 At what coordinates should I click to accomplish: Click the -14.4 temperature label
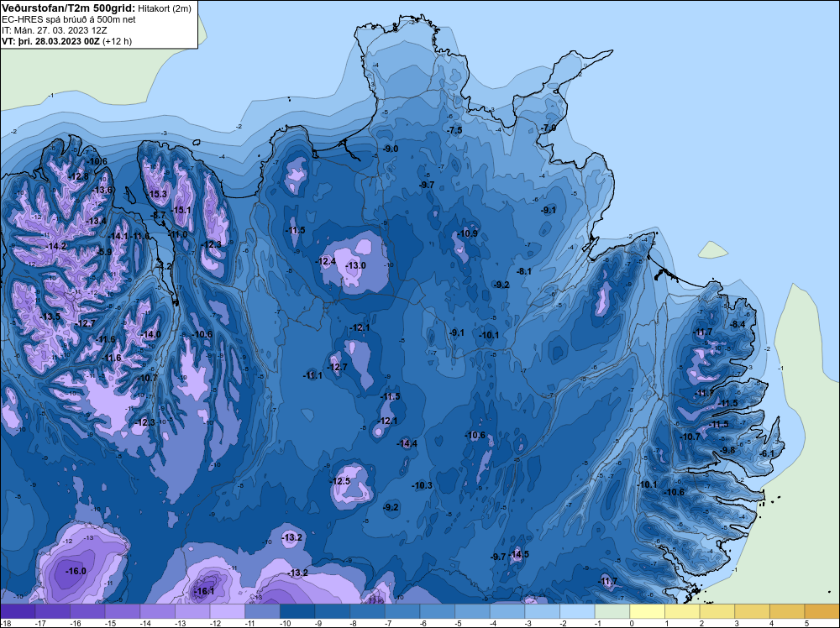(x=407, y=443)
